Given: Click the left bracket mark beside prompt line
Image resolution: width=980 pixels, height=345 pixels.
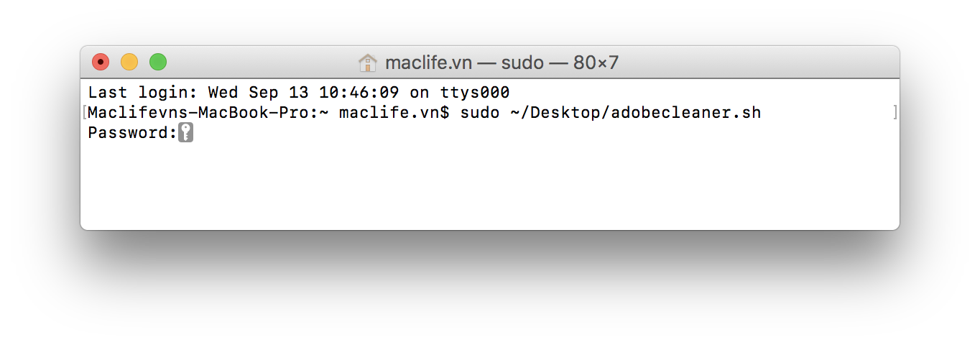Looking at the screenshot, I should (x=85, y=113).
